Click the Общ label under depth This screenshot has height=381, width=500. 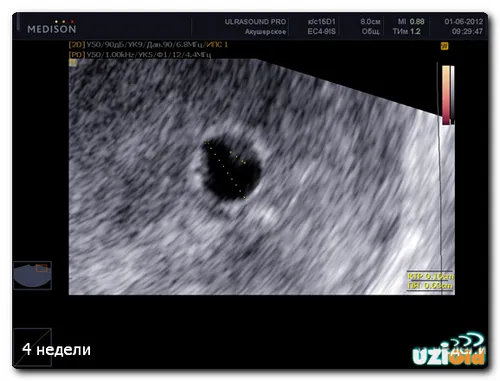[x=371, y=32]
